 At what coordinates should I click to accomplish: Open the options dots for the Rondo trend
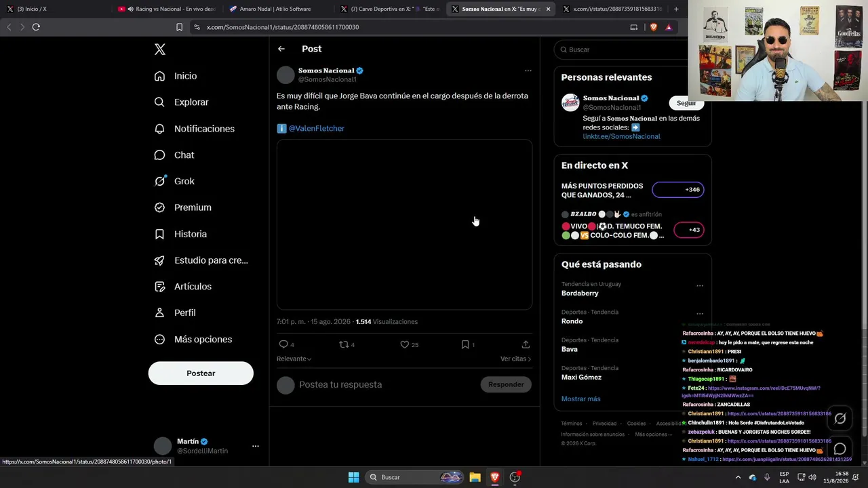point(700,314)
